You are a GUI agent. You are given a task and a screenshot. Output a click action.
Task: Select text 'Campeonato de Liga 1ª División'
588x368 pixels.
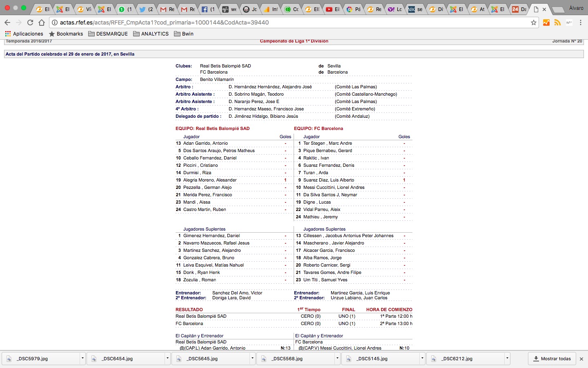294,41
